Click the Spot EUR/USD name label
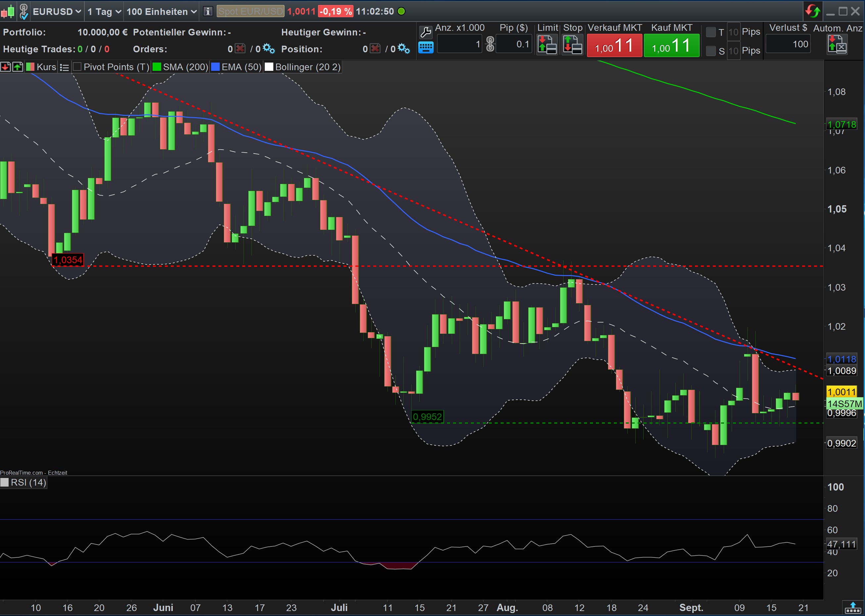This screenshot has width=865, height=616. 250,11
